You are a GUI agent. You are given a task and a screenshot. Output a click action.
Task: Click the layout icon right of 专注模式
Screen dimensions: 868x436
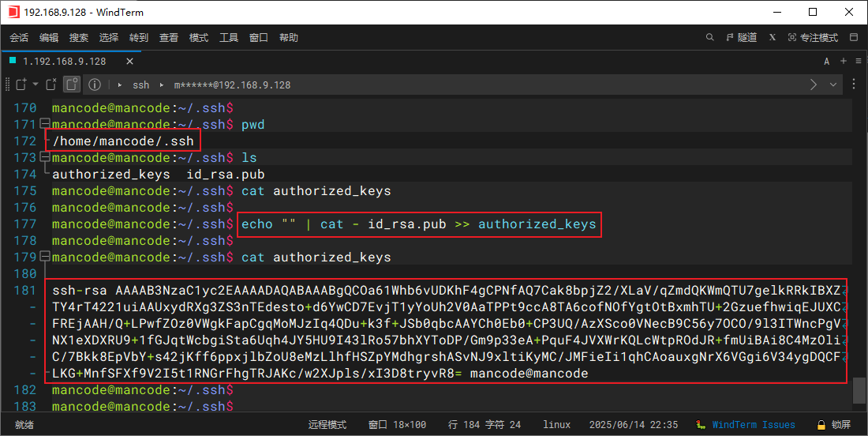click(853, 37)
